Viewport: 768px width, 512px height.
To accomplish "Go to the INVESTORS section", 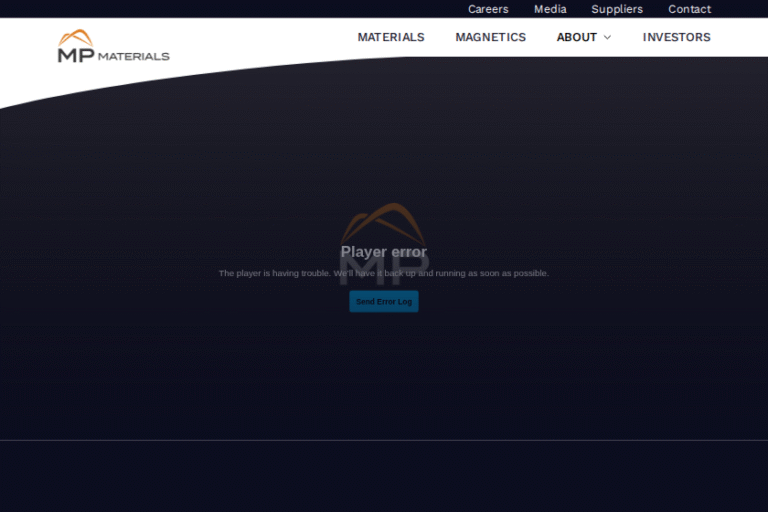I will pos(676,37).
